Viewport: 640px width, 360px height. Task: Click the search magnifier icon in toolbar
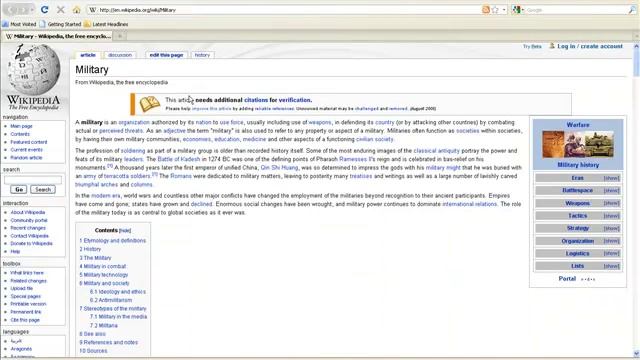632,10
